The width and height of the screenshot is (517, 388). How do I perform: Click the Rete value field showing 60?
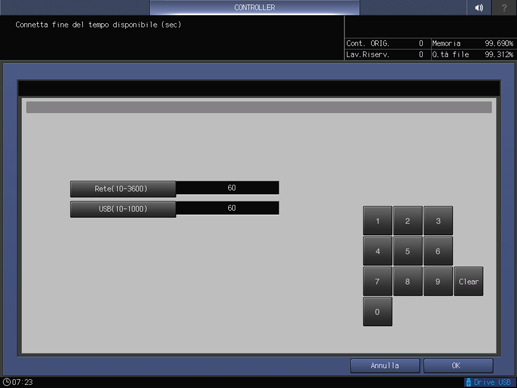pyautogui.click(x=228, y=188)
